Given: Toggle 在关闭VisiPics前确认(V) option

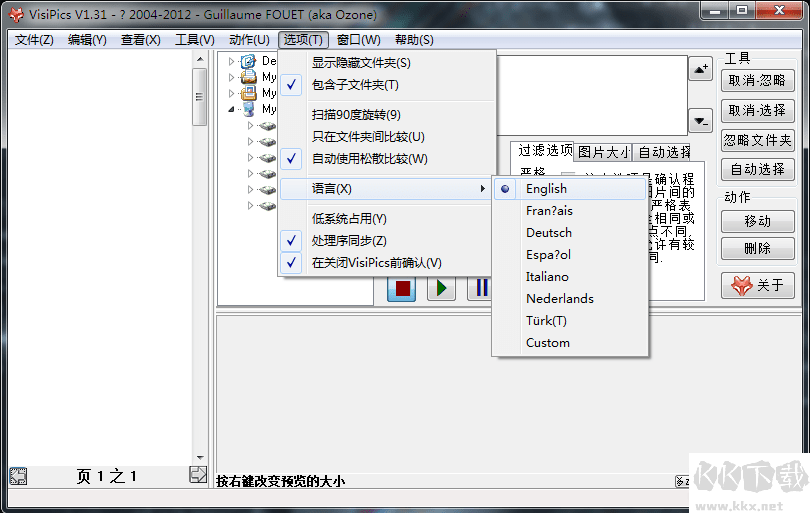Looking at the screenshot, I should (x=386, y=262).
